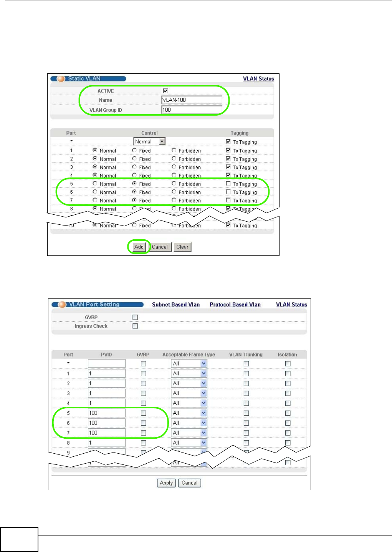392x552 pixels.
Task: Open Acceptable Frame Type dropdown for port 6
Action: [189, 423]
